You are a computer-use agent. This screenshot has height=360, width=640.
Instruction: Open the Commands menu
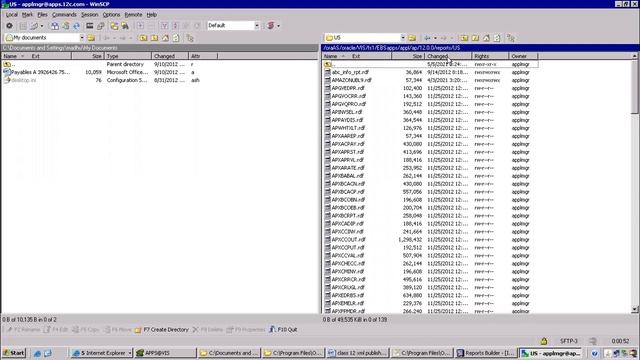[x=64, y=15]
